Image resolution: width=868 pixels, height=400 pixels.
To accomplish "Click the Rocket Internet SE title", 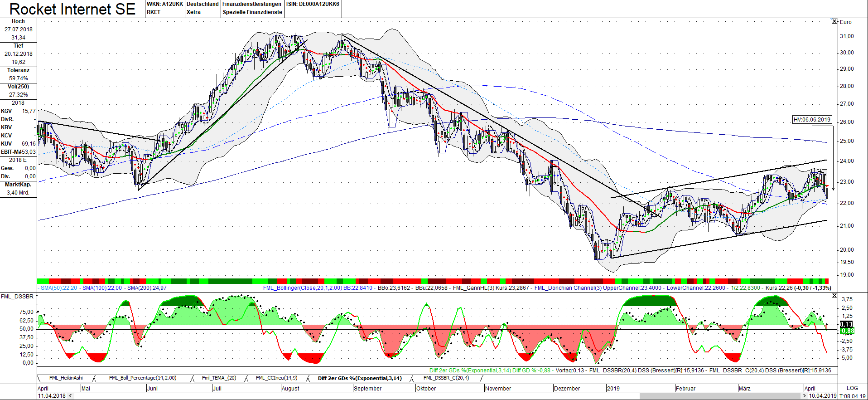I will (72, 9).
